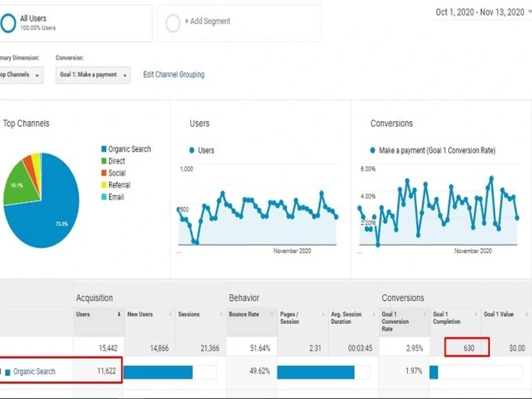This screenshot has width=532, height=399.
Task: Click the + Add Segment box
Action: point(239,23)
